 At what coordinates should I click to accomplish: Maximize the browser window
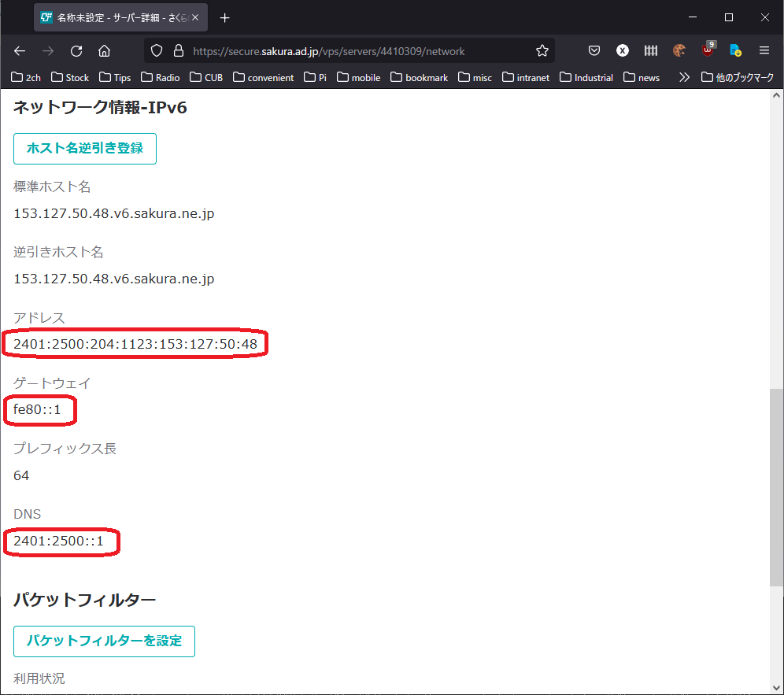coord(728,17)
